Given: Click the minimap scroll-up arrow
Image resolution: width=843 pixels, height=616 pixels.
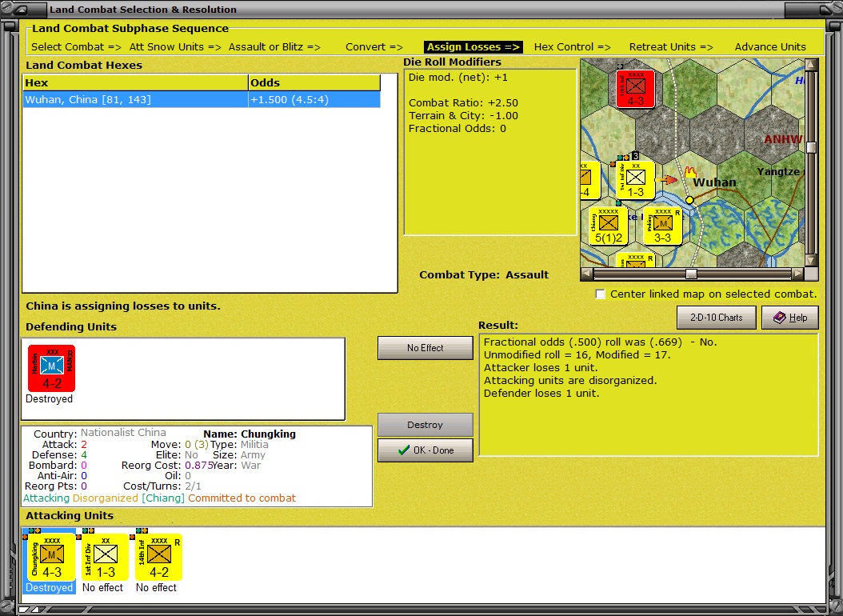Looking at the screenshot, I should point(811,65).
